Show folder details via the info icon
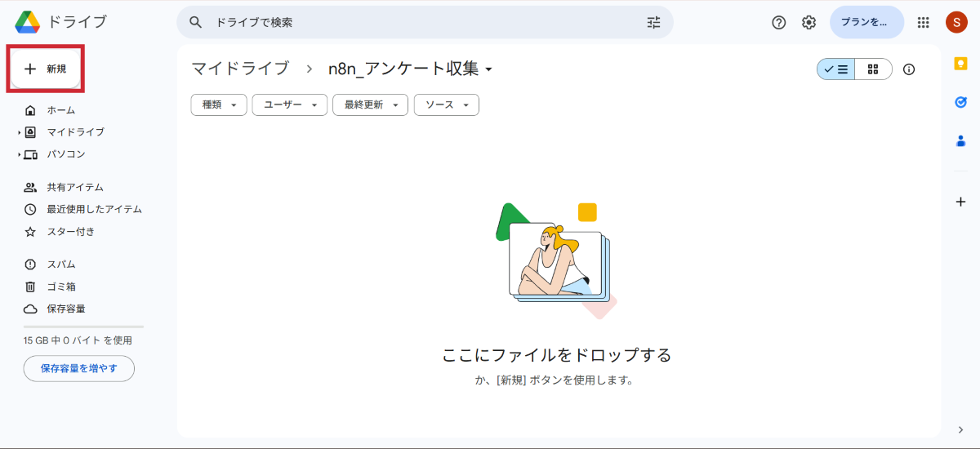 coord(909,69)
